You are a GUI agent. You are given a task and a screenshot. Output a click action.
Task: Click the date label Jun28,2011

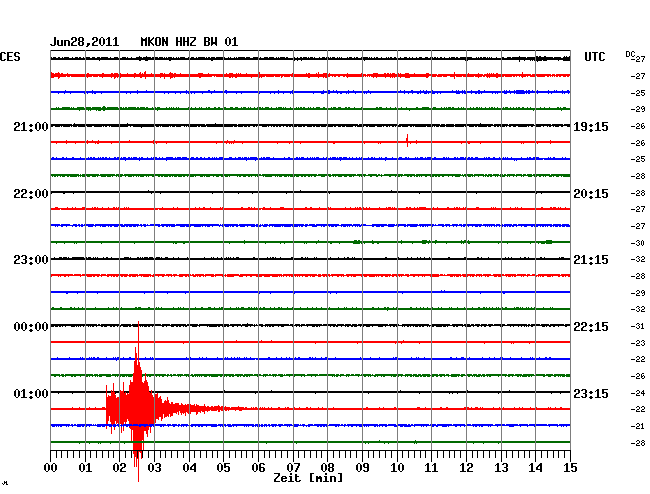(x=85, y=42)
